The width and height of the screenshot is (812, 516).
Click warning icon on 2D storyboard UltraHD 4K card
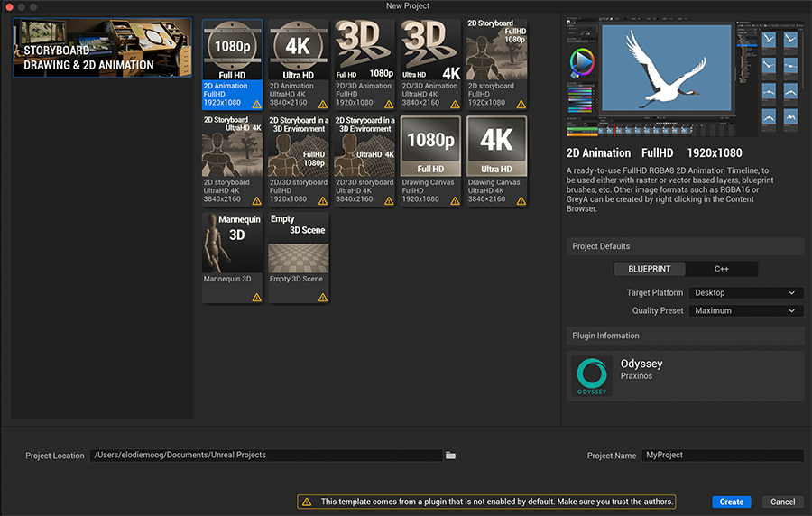click(x=256, y=201)
